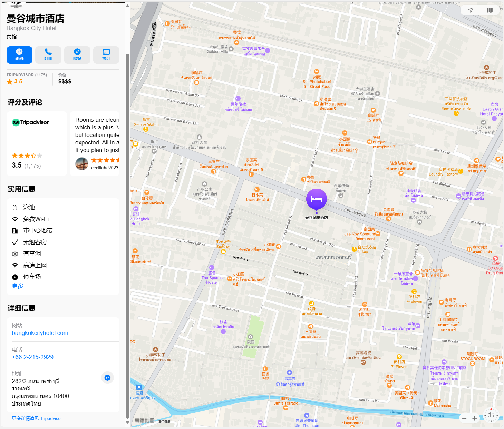Call the hotel with 呼叫 button
The image size is (504, 429).
click(48, 55)
